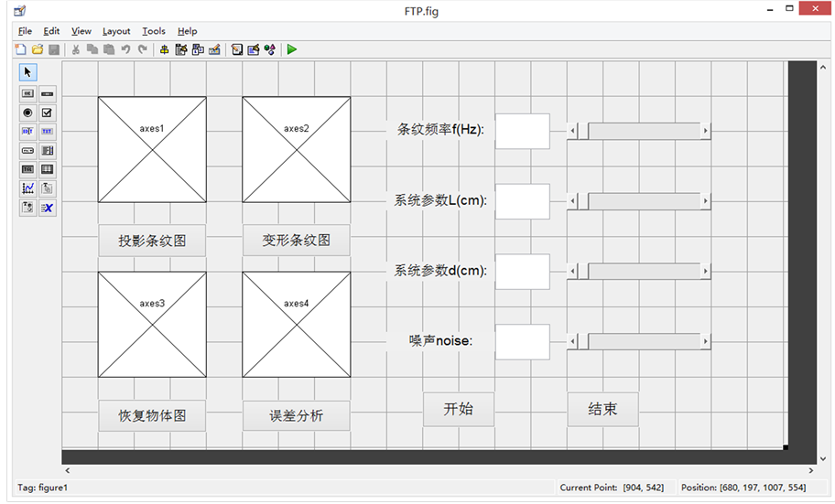Select the Check Box palette tool
Screen dimensions: 835x504
tap(48, 113)
